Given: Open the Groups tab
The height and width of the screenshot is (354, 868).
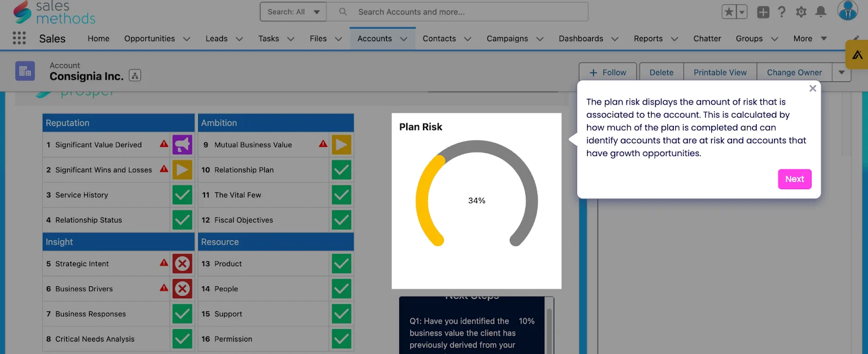Looking at the screenshot, I should point(749,38).
